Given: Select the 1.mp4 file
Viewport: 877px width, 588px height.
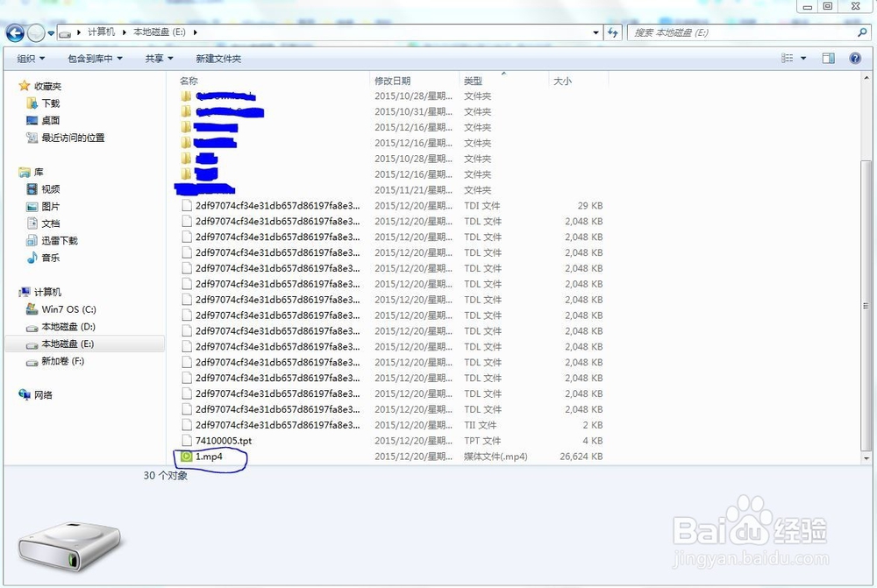Looking at the screenshot, I should click(x=210, y=457).
